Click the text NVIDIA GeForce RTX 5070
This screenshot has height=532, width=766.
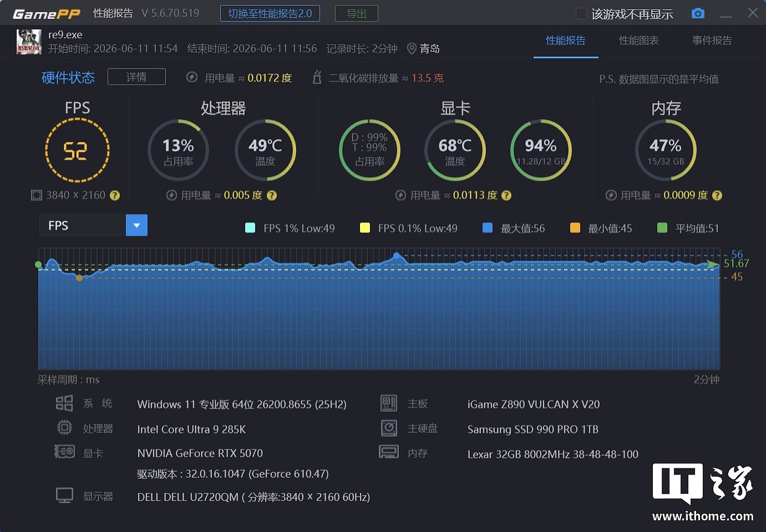pos(200,453)
